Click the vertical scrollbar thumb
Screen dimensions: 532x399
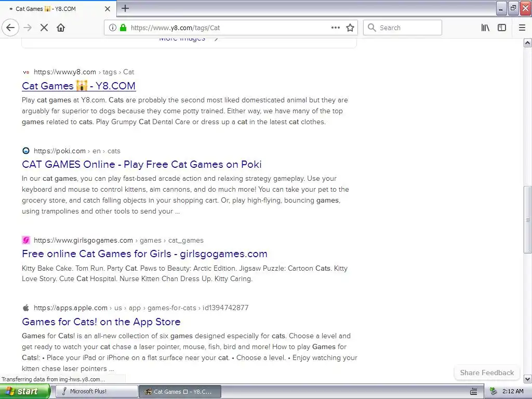coord(528,220)
